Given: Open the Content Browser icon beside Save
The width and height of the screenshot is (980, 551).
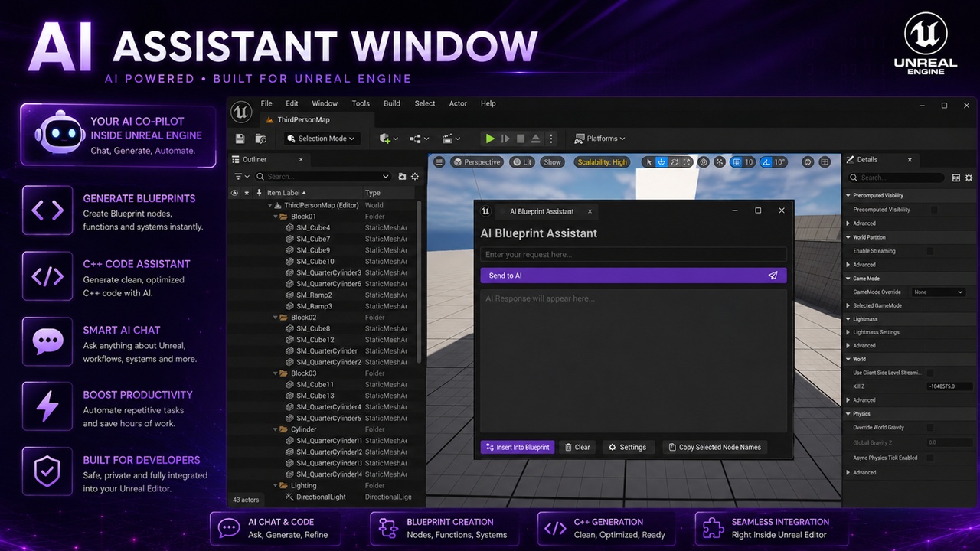Looking at the screenshot, I should tap(260, 139).
